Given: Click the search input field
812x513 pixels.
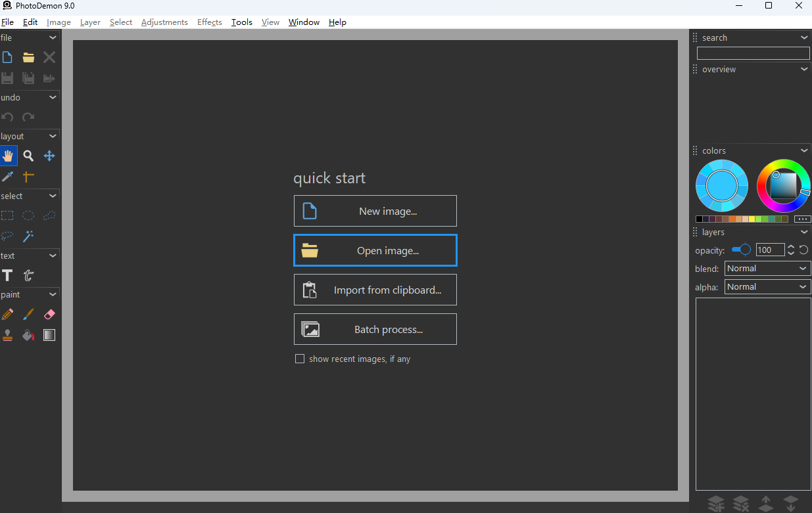Looking at the screenshot, I should tap(753, 53).
